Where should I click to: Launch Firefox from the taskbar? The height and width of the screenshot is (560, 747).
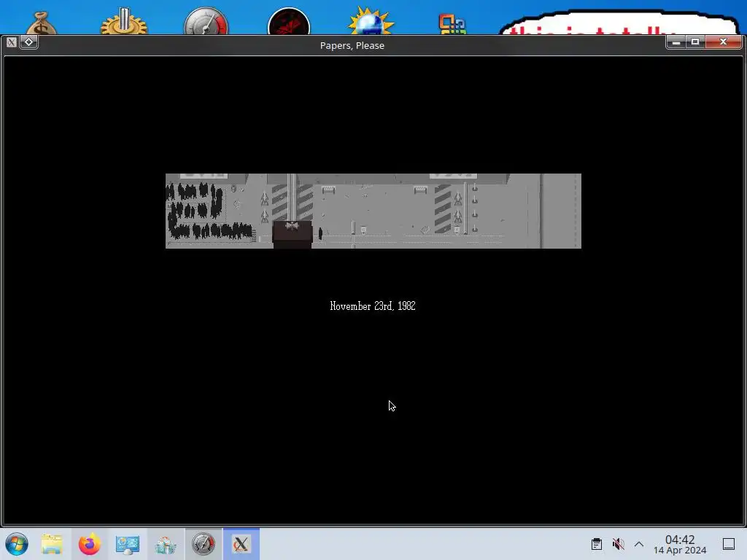pyautogui.click(x=90, y=544)
